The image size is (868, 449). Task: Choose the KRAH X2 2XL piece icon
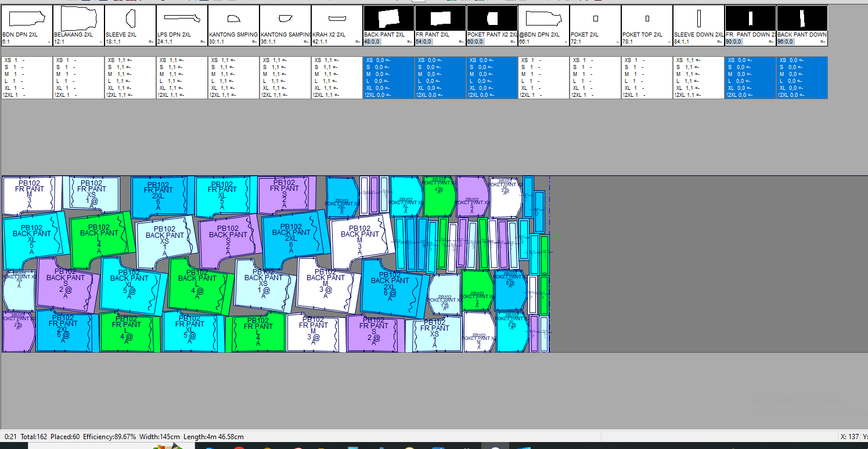click(337, 20)
